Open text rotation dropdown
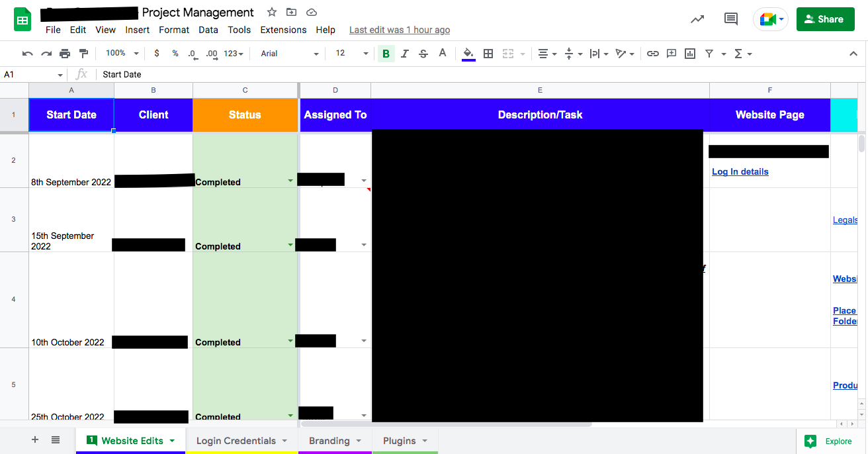 (x=625, y=54)
